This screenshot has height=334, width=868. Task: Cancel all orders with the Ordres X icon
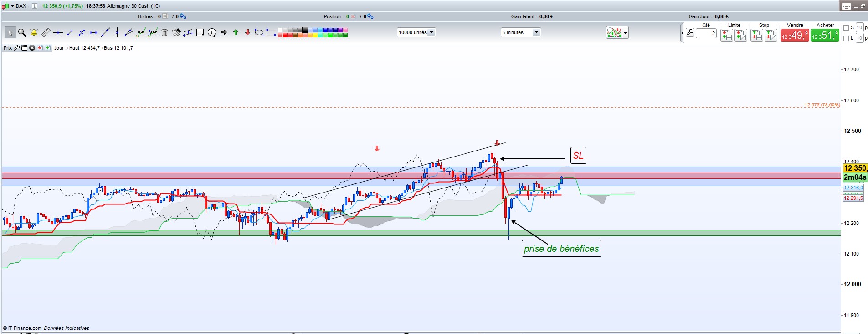[x=165, y=16]
